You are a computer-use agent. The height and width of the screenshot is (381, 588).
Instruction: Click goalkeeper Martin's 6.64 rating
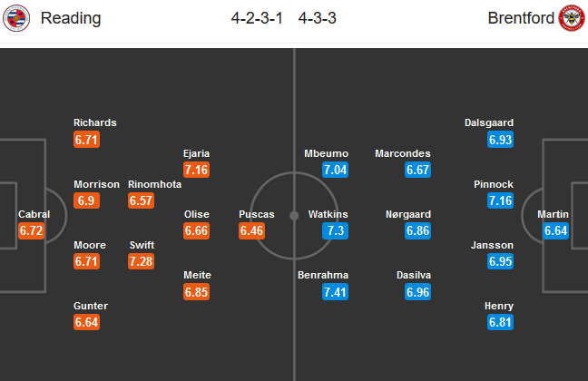(554, 231)
